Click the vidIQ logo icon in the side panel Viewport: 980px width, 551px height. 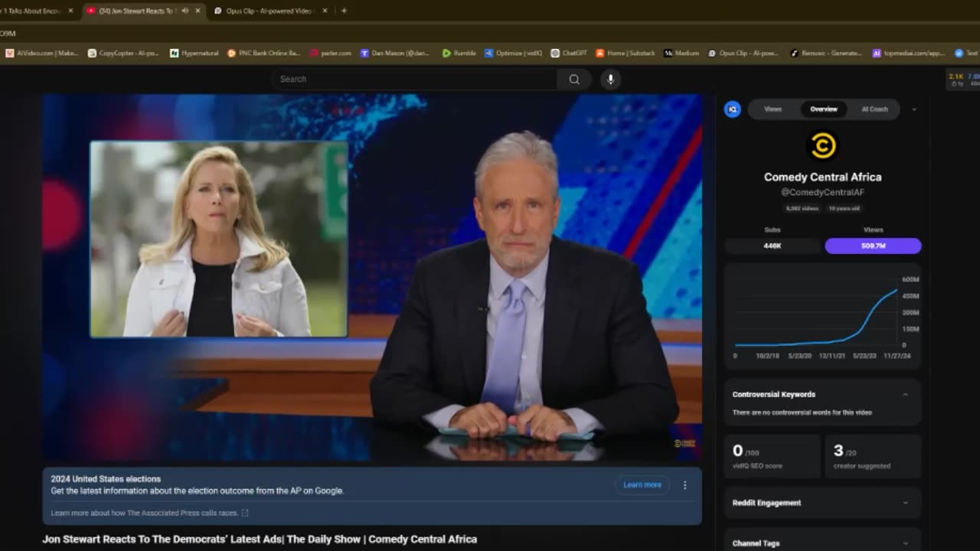click(x=733, y=109)
